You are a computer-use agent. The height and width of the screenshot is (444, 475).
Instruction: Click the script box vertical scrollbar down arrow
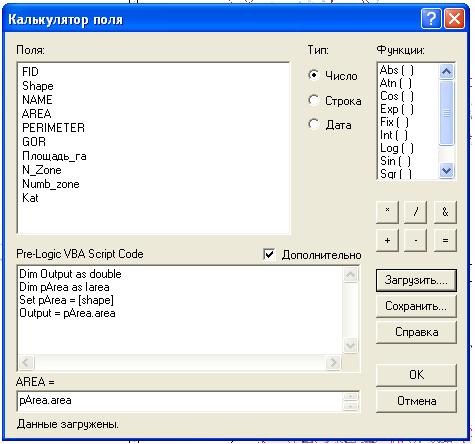point(351,345)
